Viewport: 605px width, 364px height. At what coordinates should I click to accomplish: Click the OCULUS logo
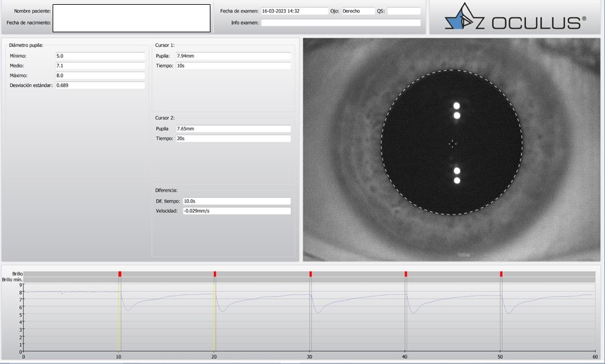(515, 22)
